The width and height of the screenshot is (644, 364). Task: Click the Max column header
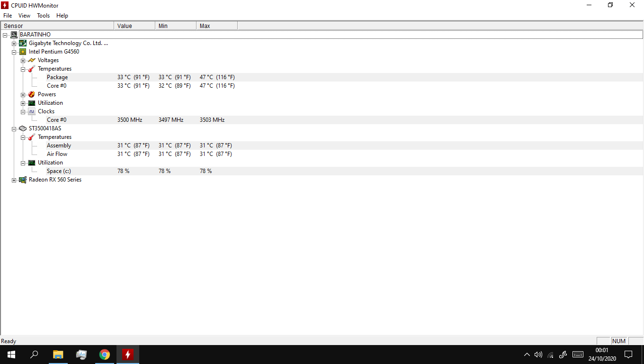(217, 26)
